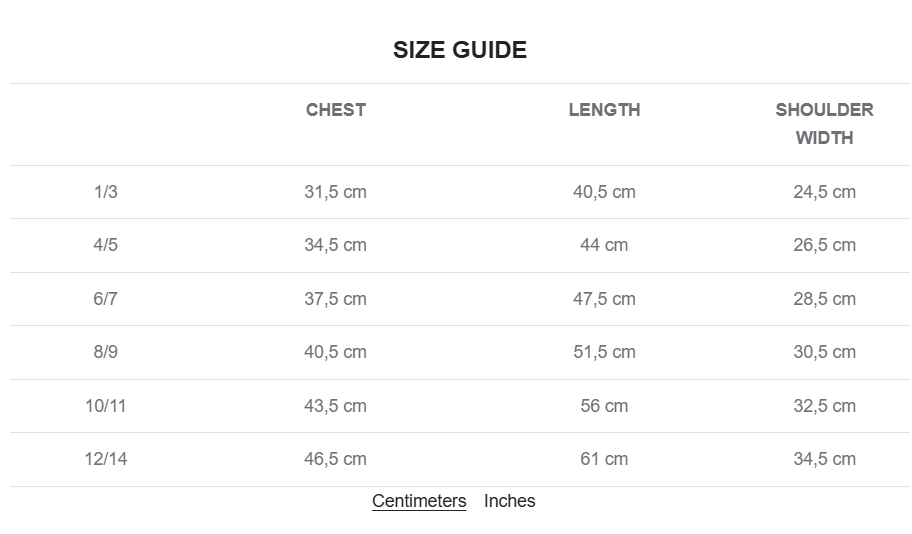Click the 28,5 cm shoulder width value
The height and width of the screenshot is (534, 912).
824,299
